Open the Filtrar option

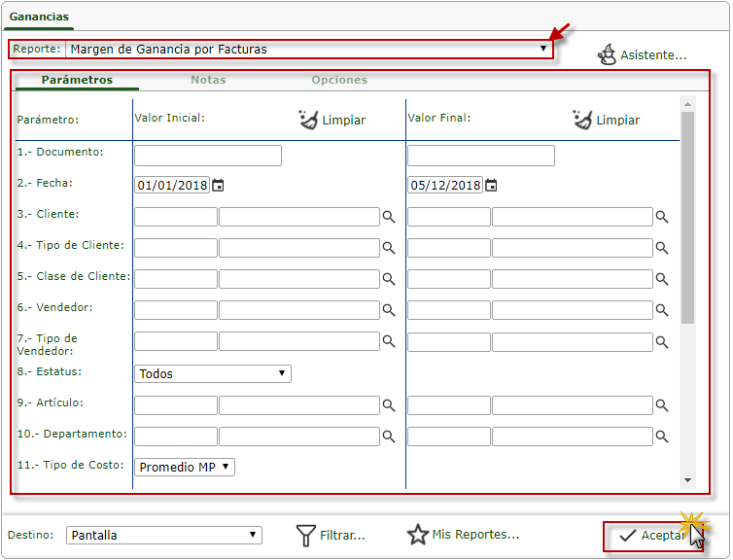point(331,535)
